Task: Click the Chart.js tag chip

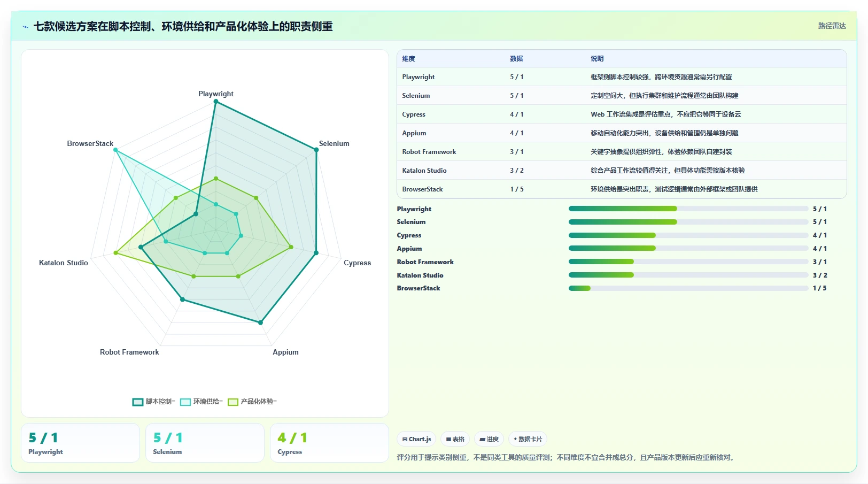Action: click(416, 439)
